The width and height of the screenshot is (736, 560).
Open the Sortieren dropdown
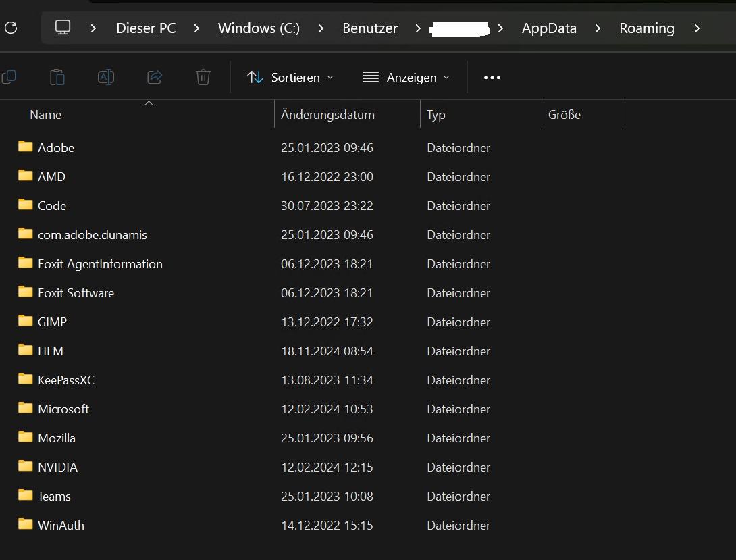290,78
